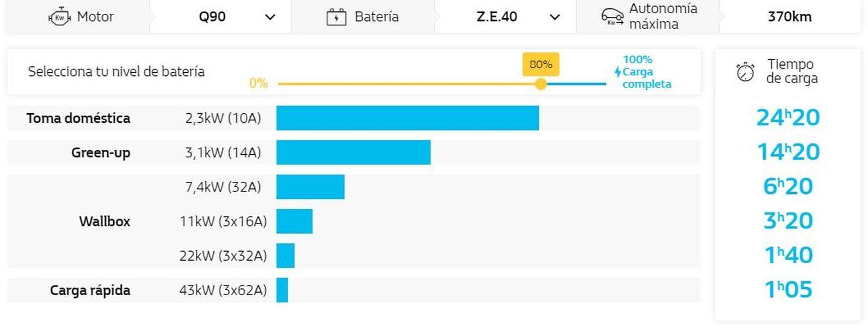Click the 11kW (3x16A) charging bar
Screen dimensions: 868x327
[294, 222]
